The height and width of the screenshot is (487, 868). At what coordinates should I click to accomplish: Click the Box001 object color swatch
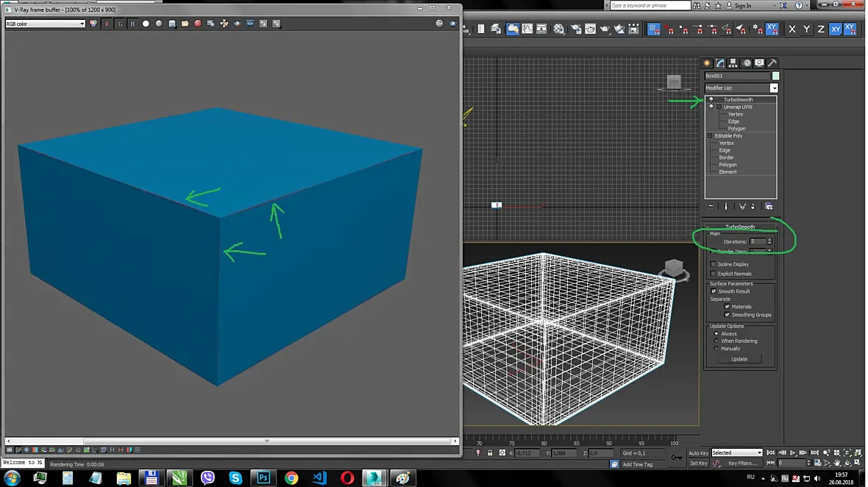[775, 76]
